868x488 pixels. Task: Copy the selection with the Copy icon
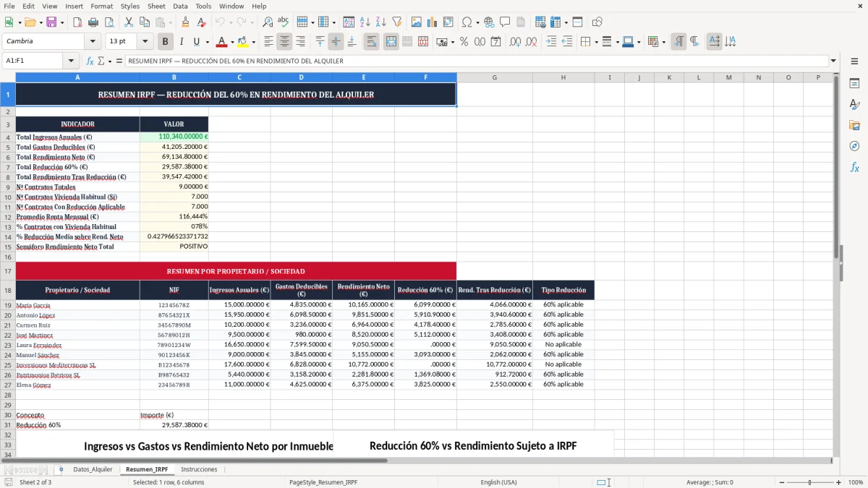click(144, 22)
